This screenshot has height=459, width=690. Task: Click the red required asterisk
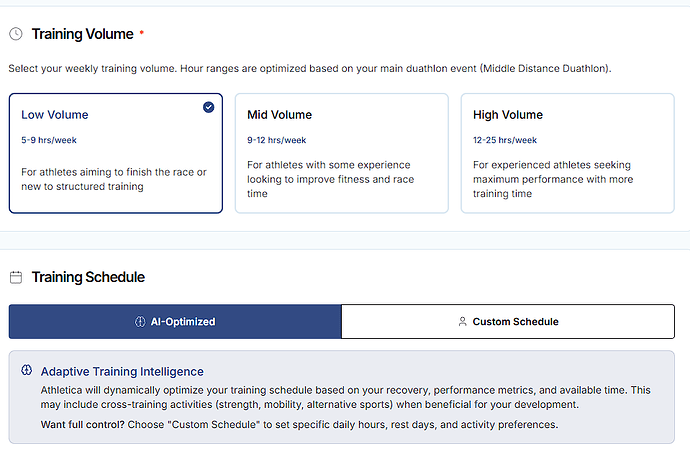142,33
